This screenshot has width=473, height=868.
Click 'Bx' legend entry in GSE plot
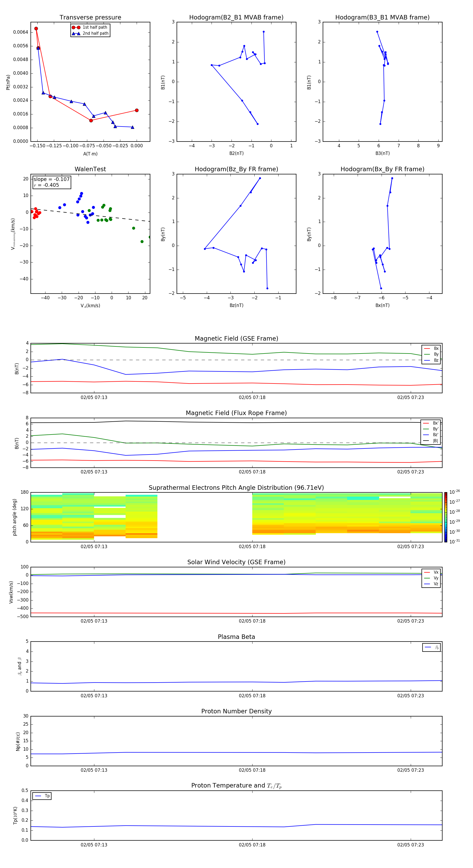tap(431, 349)
